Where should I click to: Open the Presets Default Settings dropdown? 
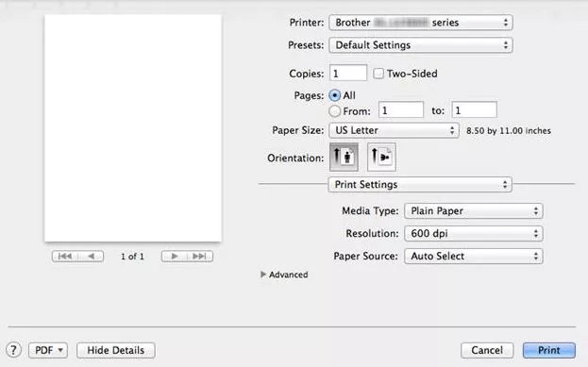coord(421,45)
